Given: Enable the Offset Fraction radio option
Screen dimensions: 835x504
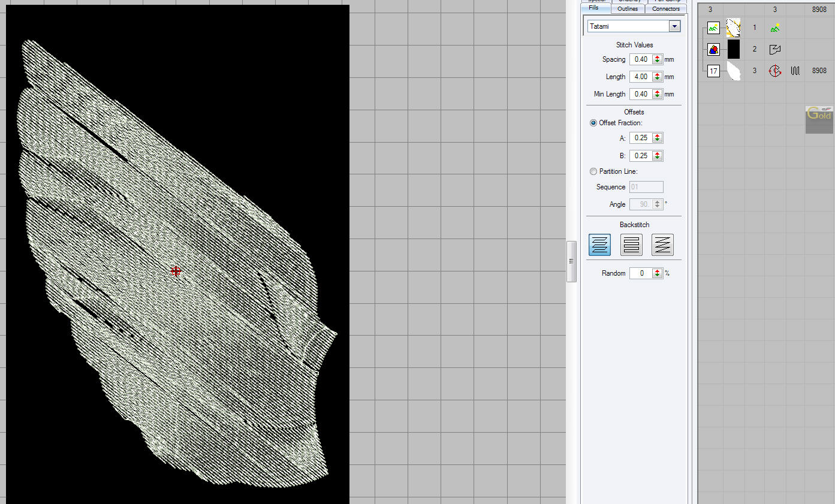Looking at the screenshot, I should (593, 123).
